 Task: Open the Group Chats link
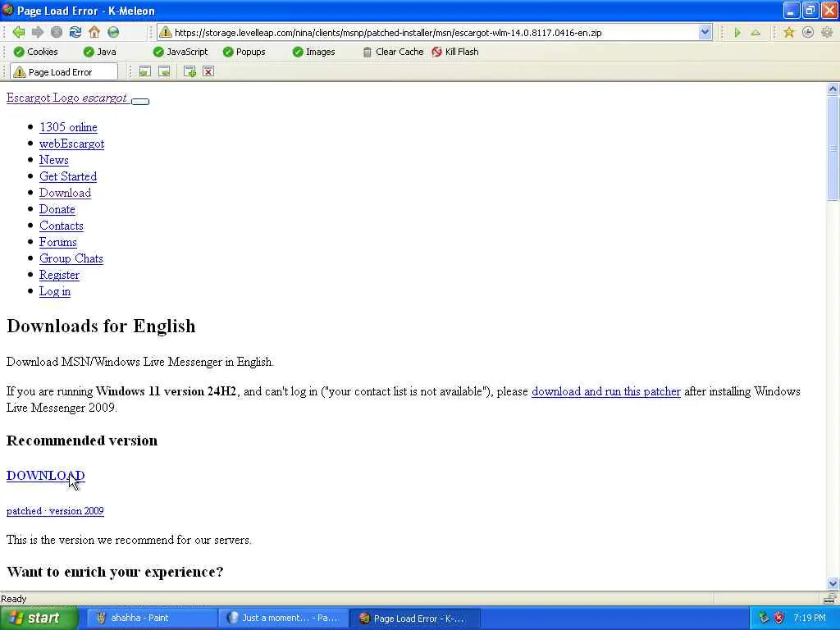[71, 258]
